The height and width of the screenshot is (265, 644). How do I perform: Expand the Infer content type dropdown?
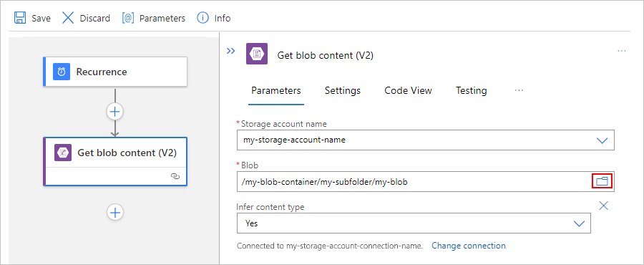[579, 223]
